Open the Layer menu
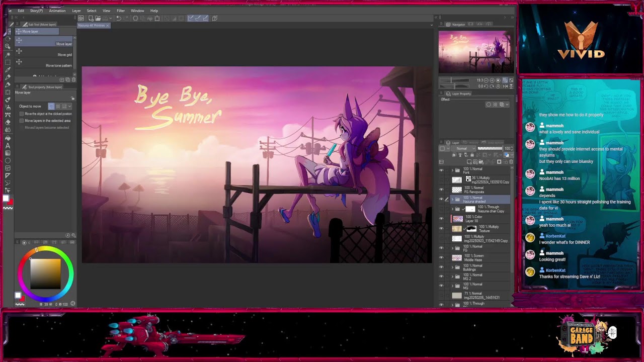 [76, 11]
